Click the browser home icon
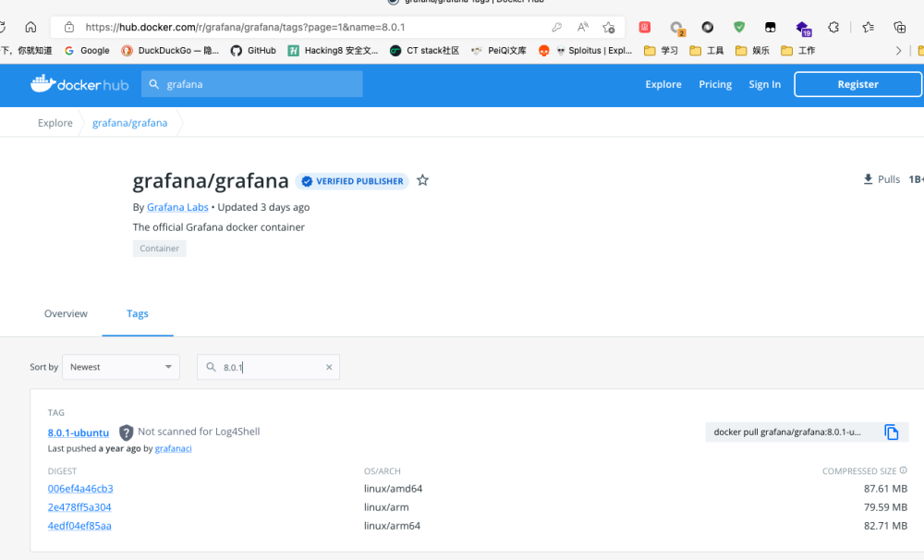Screen dimensions: 924x560 pyautogui.click(x=30, y=27)
